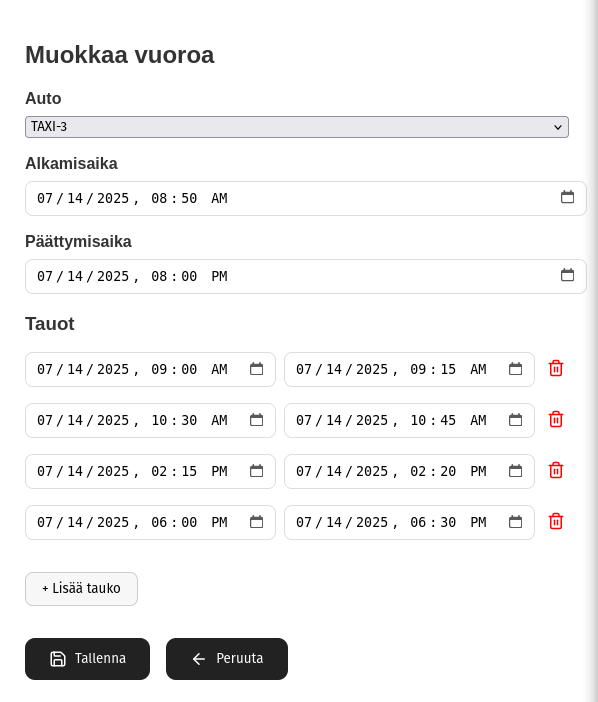Open calendar picker for Alkamisaika field
Screen dimensions: 598x702
[567, 197]
